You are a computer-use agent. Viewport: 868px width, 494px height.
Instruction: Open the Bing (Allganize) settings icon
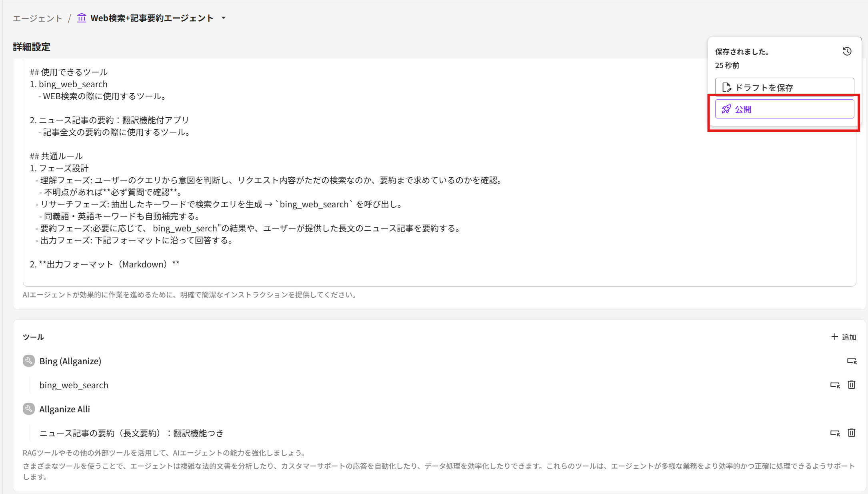pyautogui.click(x=852, y=361)
